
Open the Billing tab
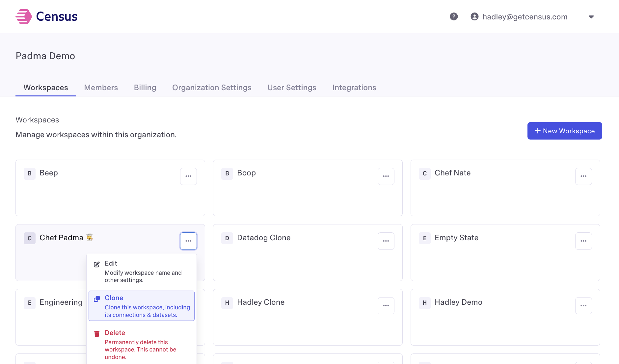145,88
